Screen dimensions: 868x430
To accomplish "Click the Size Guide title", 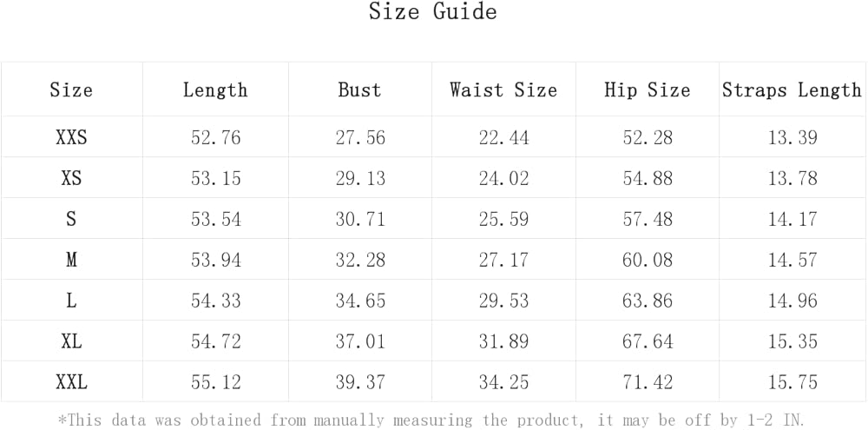I will [x=433, y=12].
